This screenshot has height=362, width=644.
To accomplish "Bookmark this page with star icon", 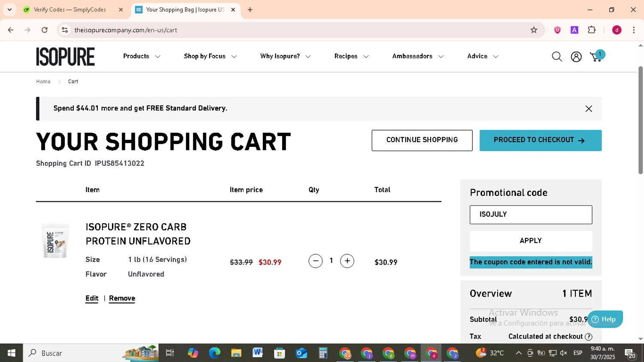I will click(534, 30).
